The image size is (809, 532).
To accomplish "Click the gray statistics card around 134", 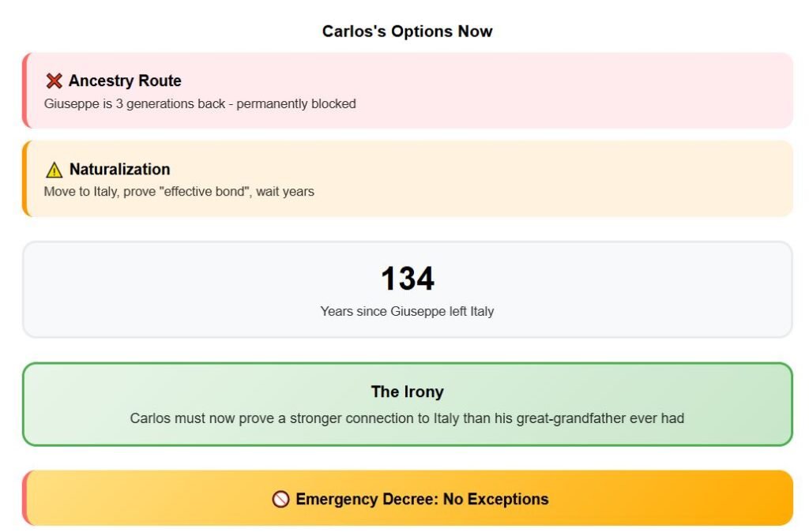I will [407, 289].
